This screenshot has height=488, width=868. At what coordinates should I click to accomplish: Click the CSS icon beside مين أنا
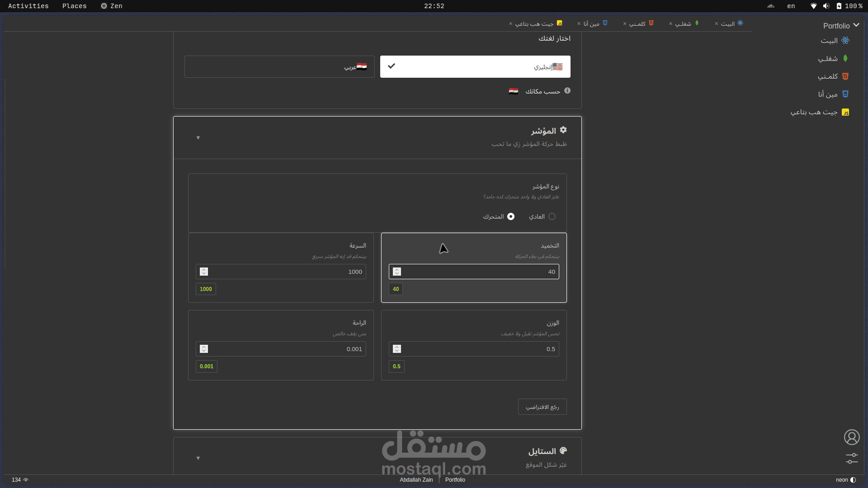pyautogui.click(x=845, y=94)
